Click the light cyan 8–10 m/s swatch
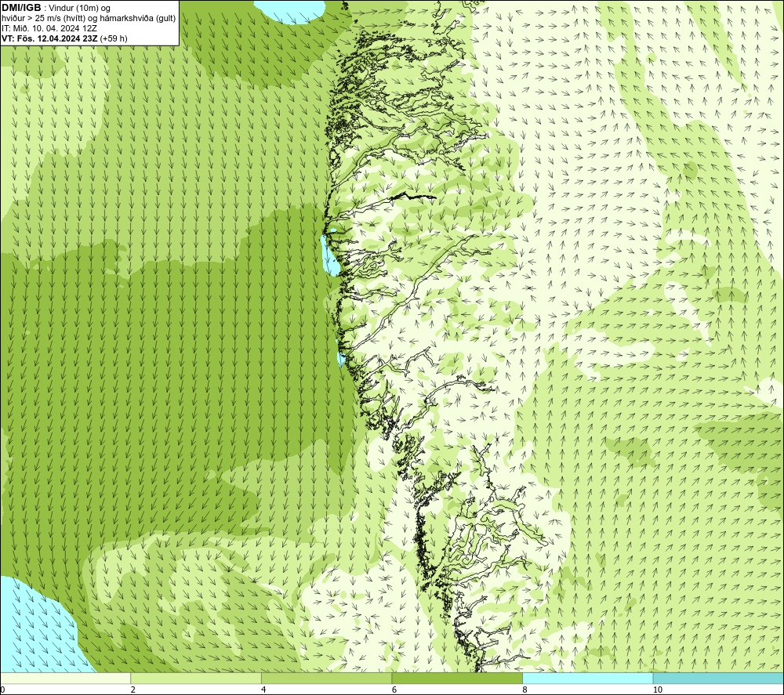This screenshot has width=784, height=695. 587,678
